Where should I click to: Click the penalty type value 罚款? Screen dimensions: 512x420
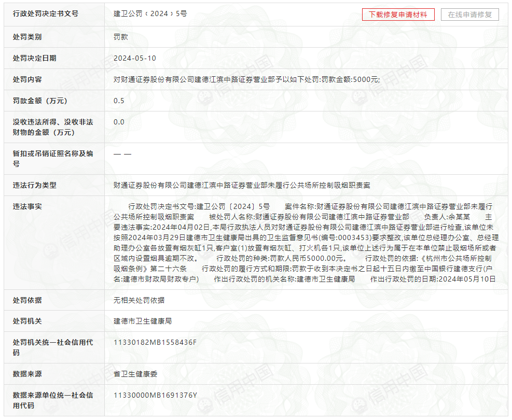point(120,37)
